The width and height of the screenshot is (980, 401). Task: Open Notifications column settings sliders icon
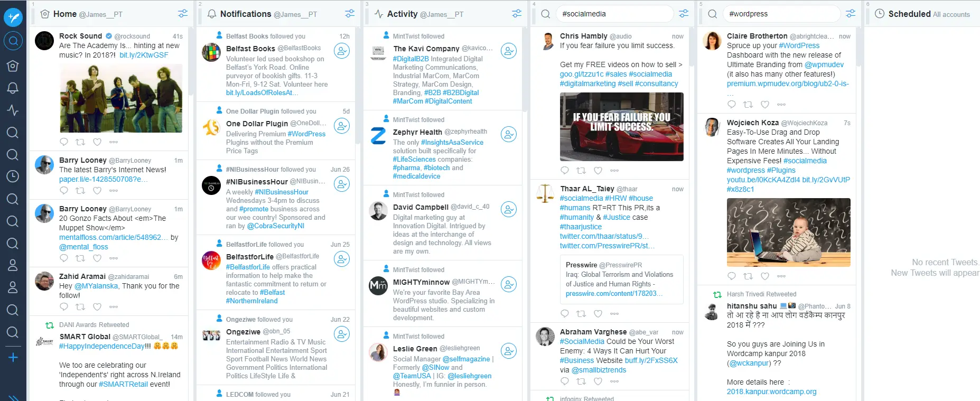click(x=350, y=14)
